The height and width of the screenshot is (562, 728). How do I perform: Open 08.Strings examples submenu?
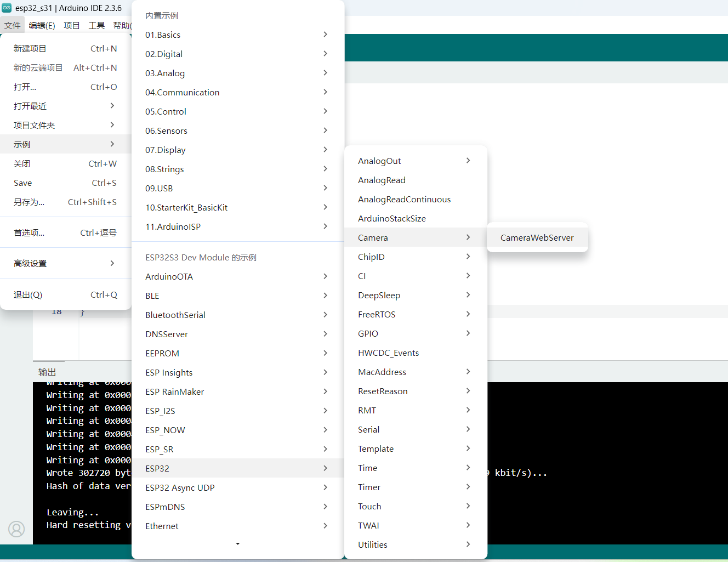[x=238, y=169]
